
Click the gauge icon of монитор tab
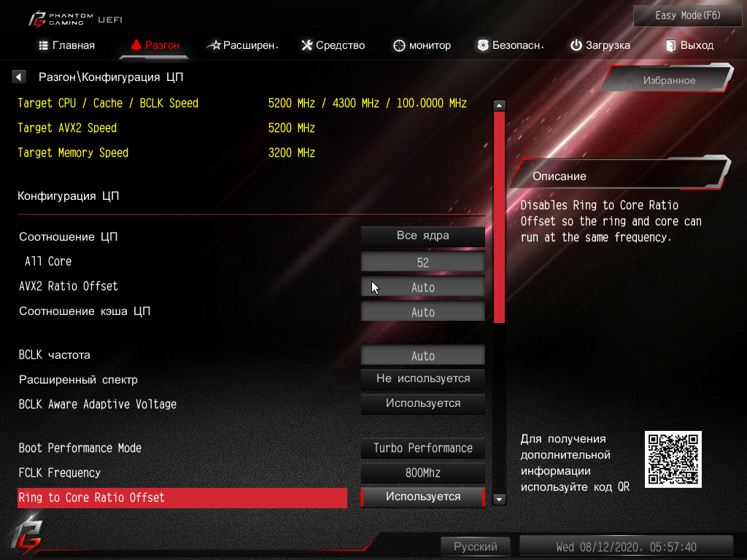(x=399, y=45)
